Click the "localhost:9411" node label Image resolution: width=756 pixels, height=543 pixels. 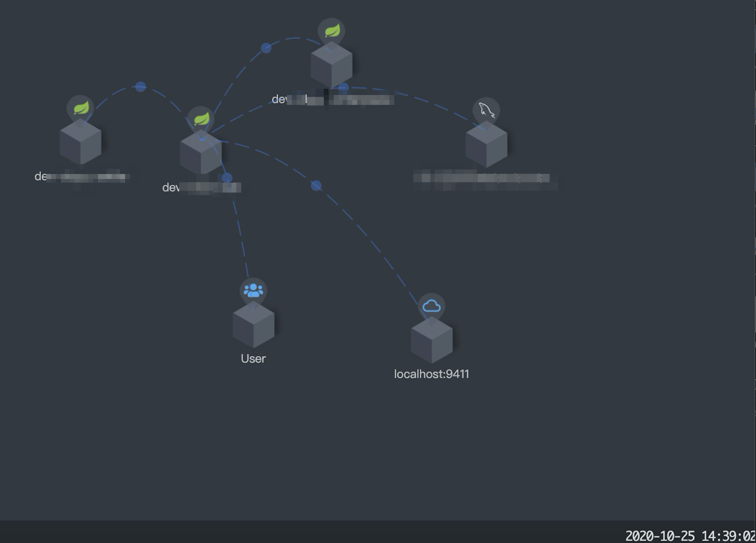click(x=431, y=374)
